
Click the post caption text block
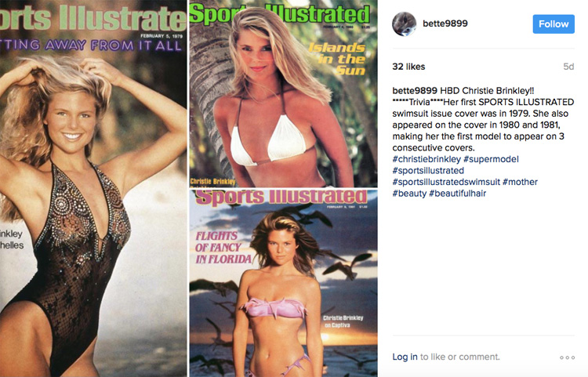[484, 142]
